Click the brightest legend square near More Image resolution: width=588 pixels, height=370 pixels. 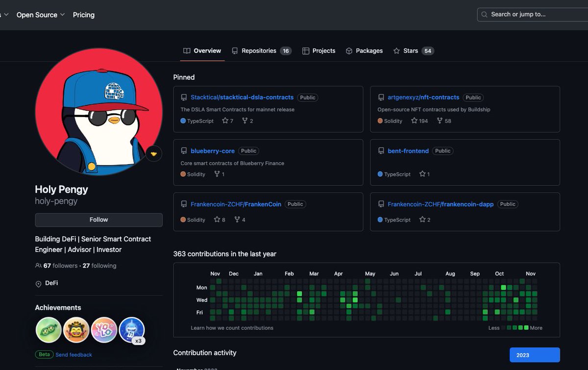pyautogui.click(x=526, y=327)
